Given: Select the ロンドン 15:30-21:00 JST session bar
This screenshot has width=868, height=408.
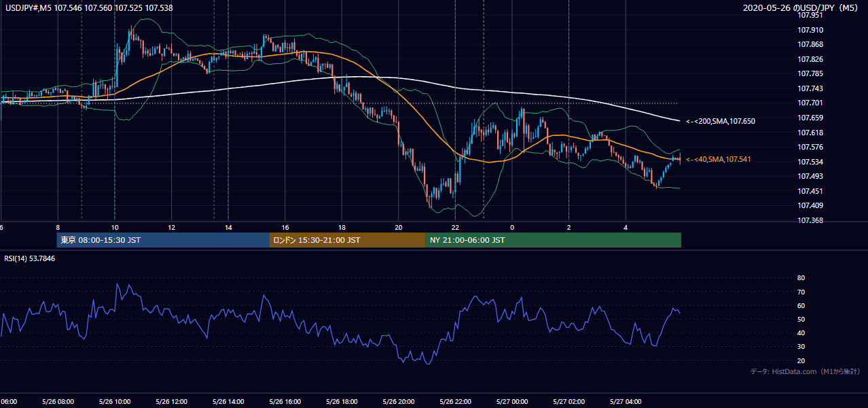Looking at the screenshot, I should pyautogui.click(x=348, y=240).
